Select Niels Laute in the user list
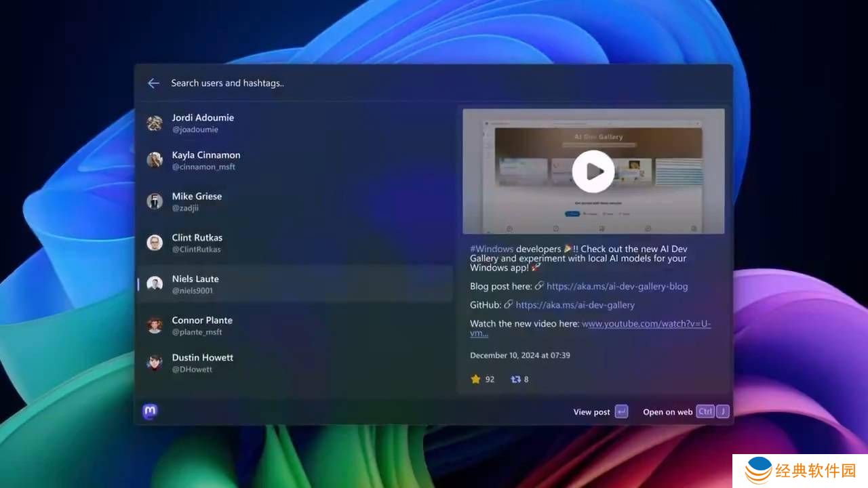The image size is (868, 488). pyautogui.click(x=295, y=284)
